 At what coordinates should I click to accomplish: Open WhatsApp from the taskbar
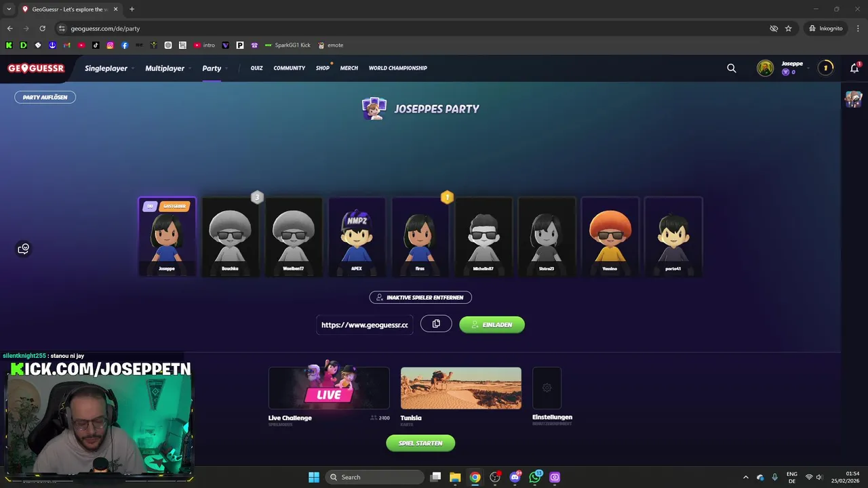pos(535,477)
